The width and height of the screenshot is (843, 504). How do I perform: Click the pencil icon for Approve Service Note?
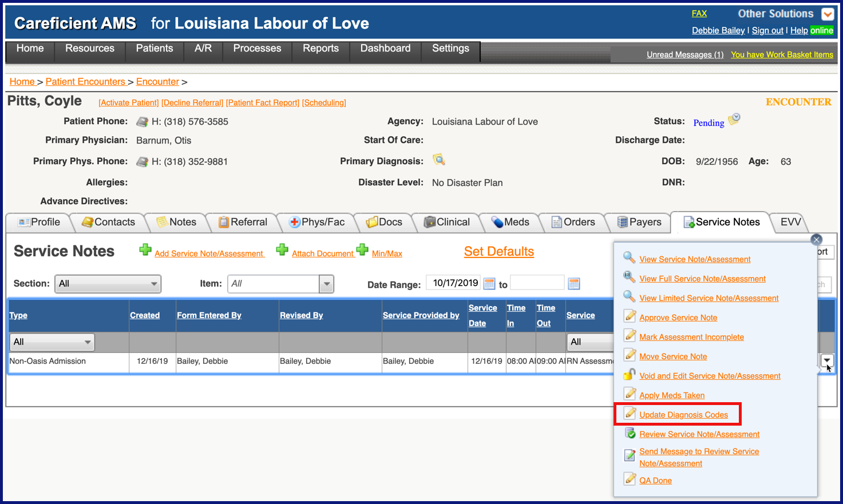[630, 316]
